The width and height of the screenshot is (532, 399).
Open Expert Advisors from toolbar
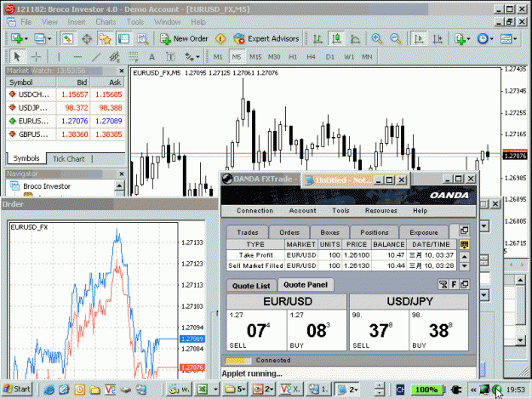click(266, 38)
